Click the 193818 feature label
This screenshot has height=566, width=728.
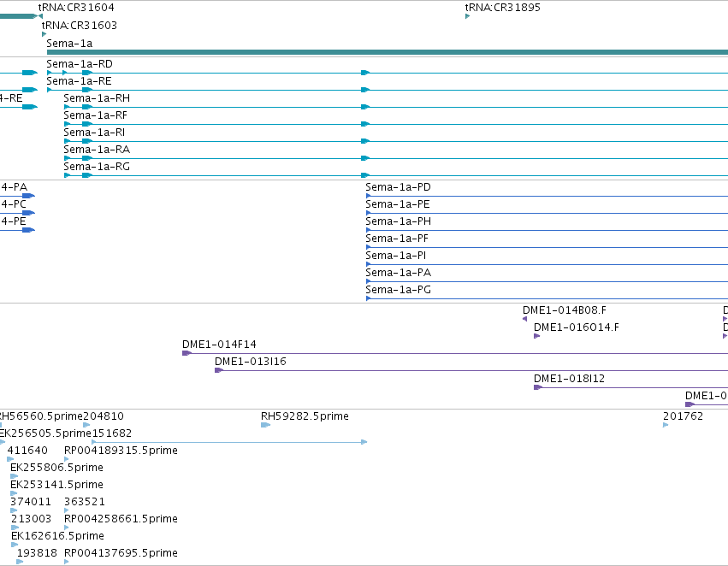pos(37,553)
